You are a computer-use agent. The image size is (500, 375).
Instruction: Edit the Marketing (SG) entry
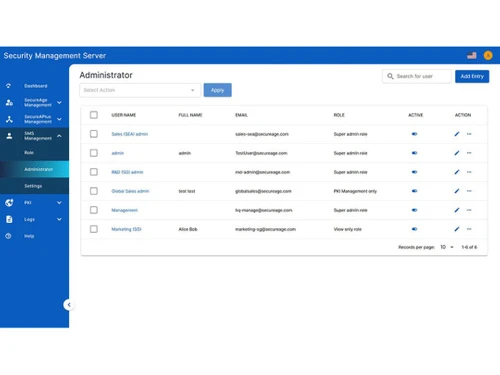457,229
